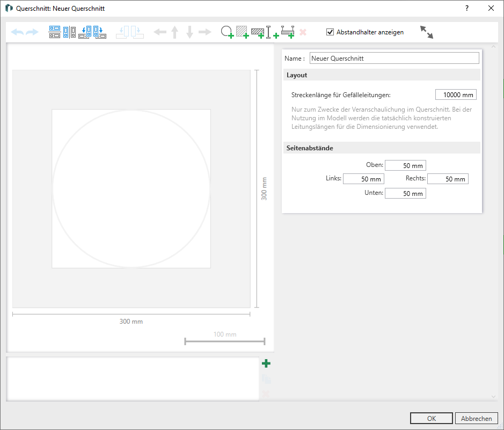504x430 pixels.
Task: Click the redo arrow icon
Action: tap(32, 32)
